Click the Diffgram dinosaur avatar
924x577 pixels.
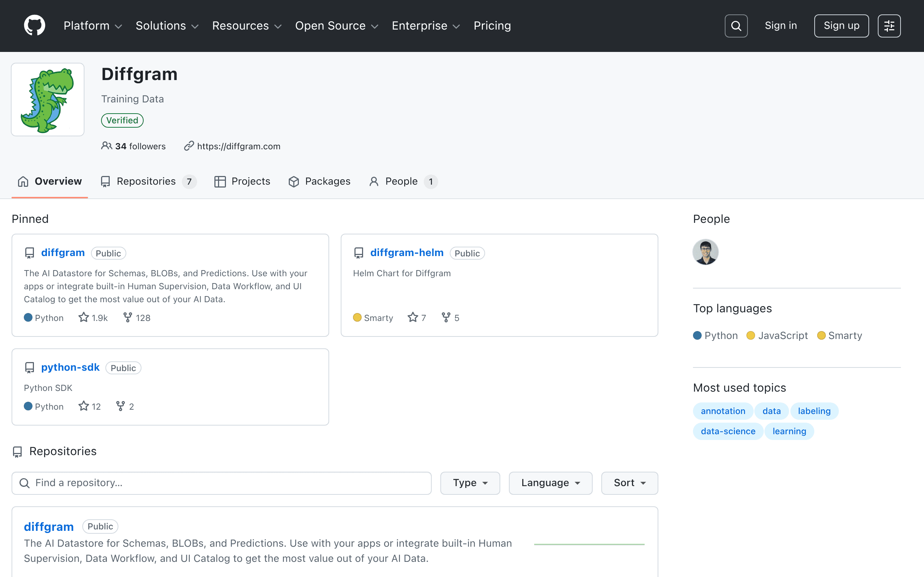click(48, 100)
